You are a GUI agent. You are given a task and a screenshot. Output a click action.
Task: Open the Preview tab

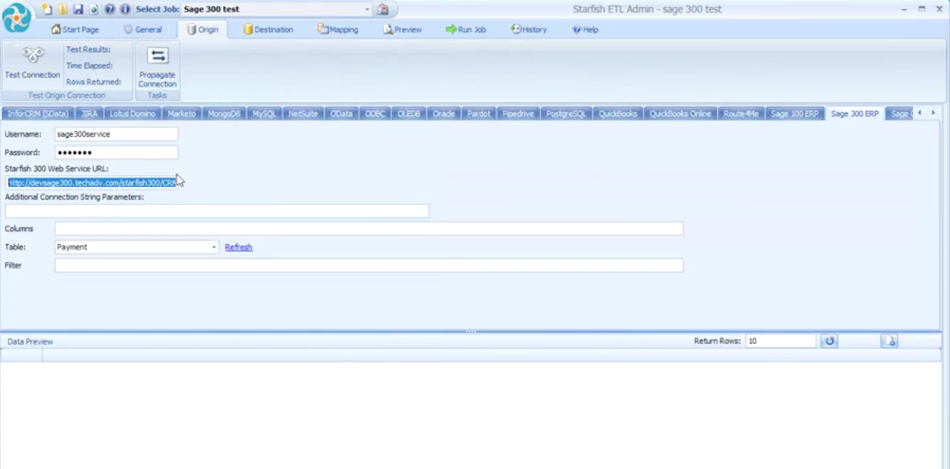[402, 29]
